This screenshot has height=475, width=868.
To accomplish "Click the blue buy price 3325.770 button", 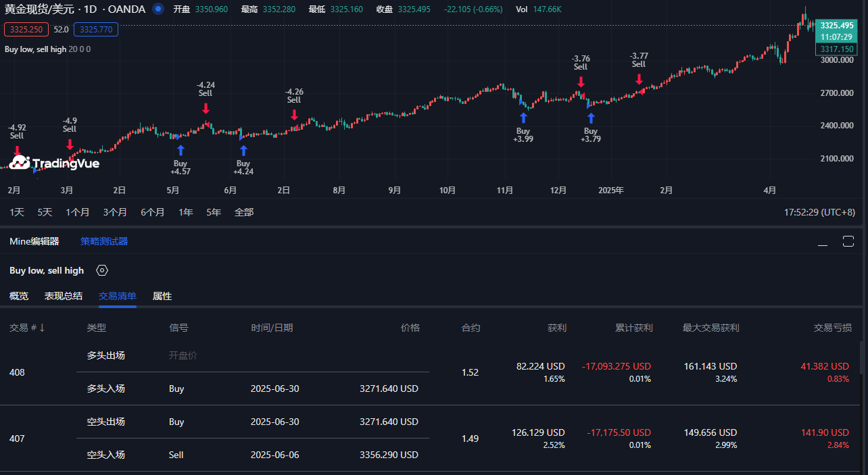I will tap(96, 29).
